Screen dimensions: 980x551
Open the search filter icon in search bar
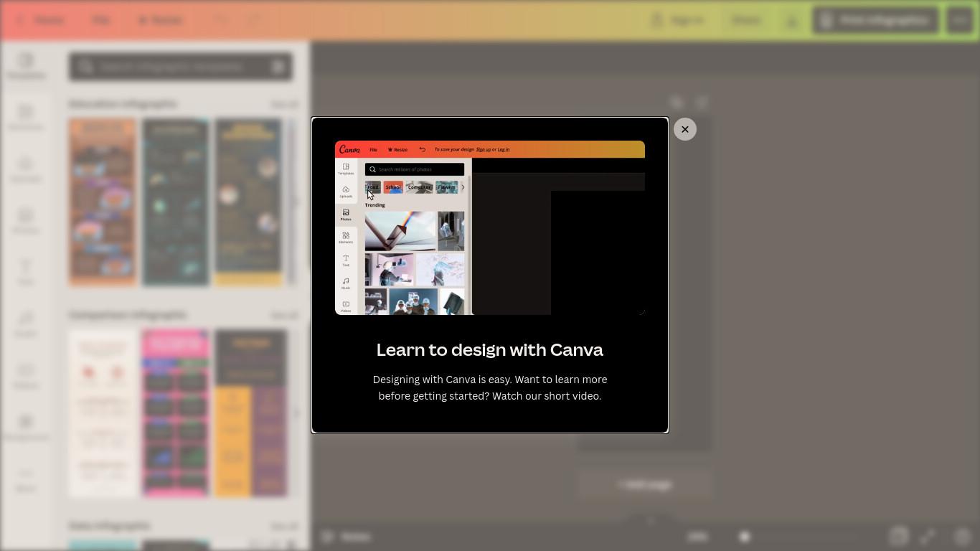[x=278, y=67]
